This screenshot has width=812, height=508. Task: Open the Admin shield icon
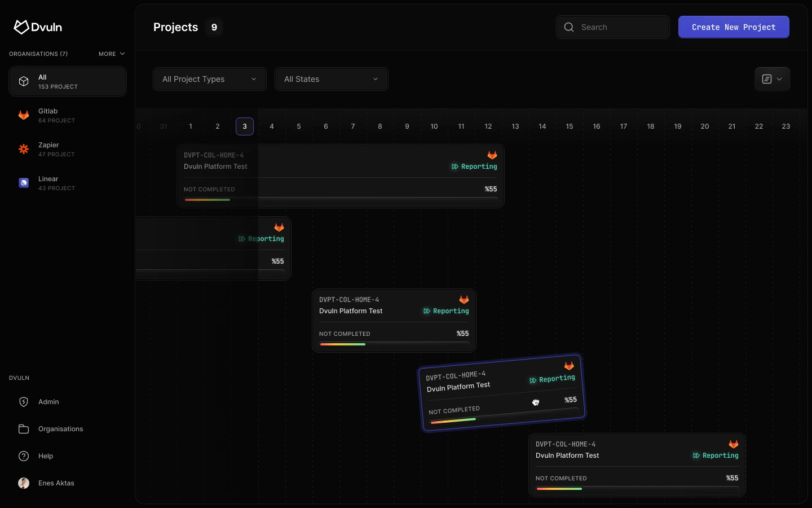click(x=24, y=402)
